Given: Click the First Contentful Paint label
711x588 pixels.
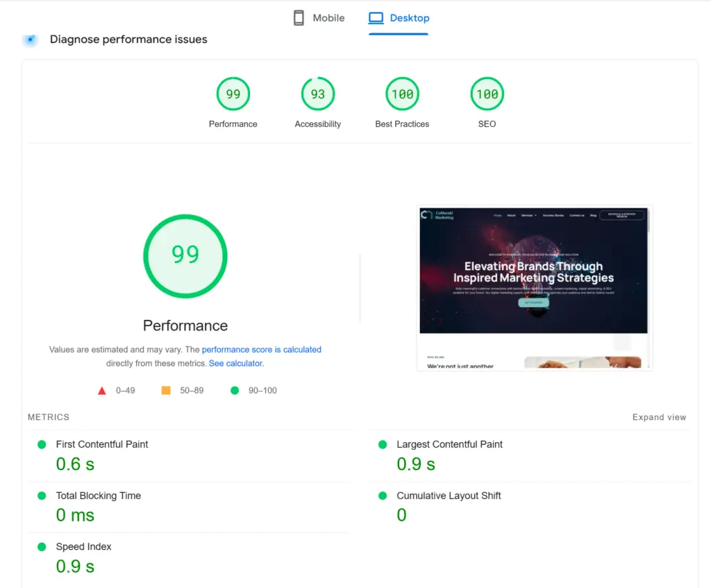Looking at the screenshot, I should [102, 444].
